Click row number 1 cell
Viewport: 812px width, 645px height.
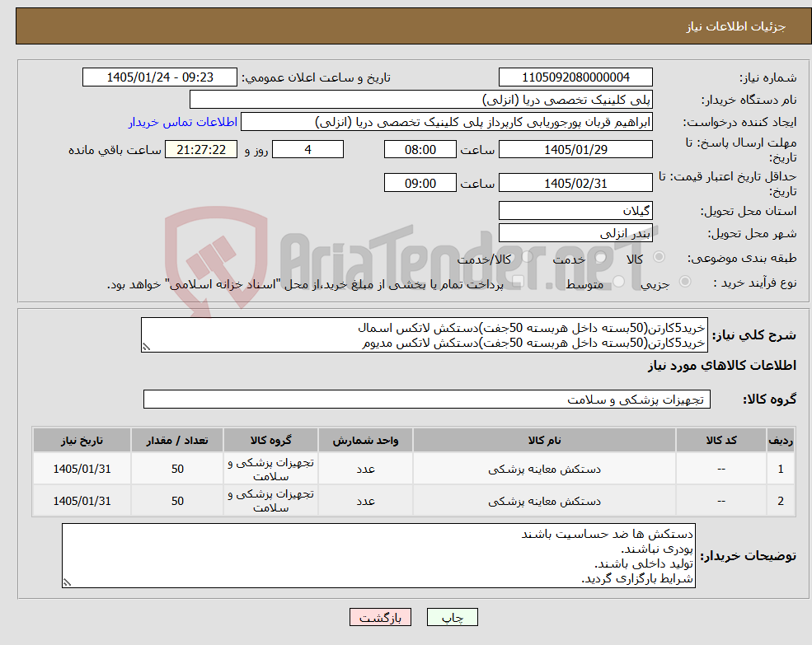(x=781, y=469)
